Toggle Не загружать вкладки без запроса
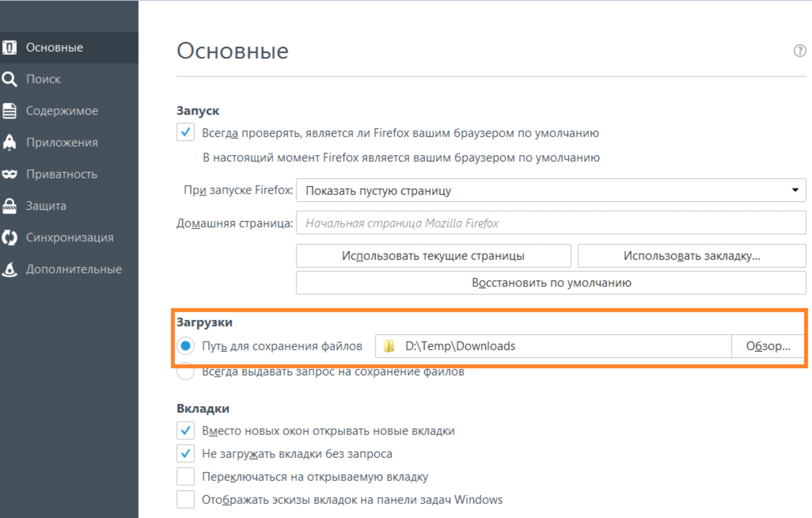 click(185, 454)
